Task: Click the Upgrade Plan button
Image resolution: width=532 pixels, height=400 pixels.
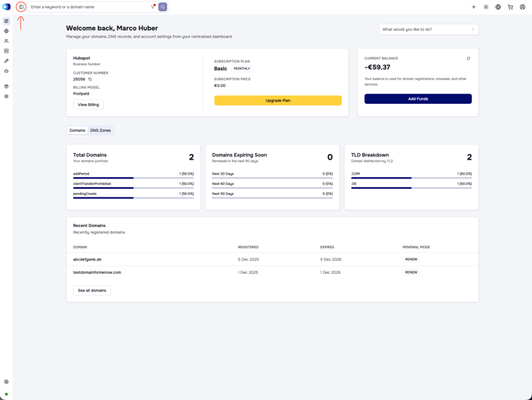Action: (x=278, y=101)
